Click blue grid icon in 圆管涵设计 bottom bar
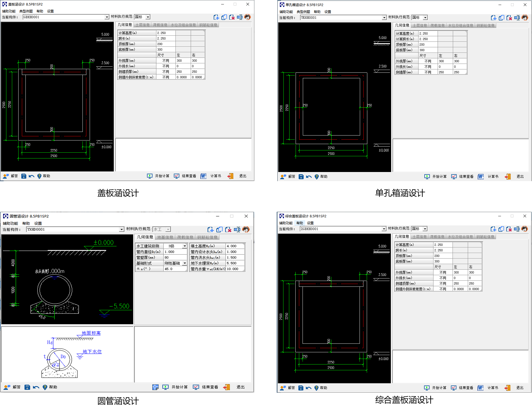 click(155, 387)
